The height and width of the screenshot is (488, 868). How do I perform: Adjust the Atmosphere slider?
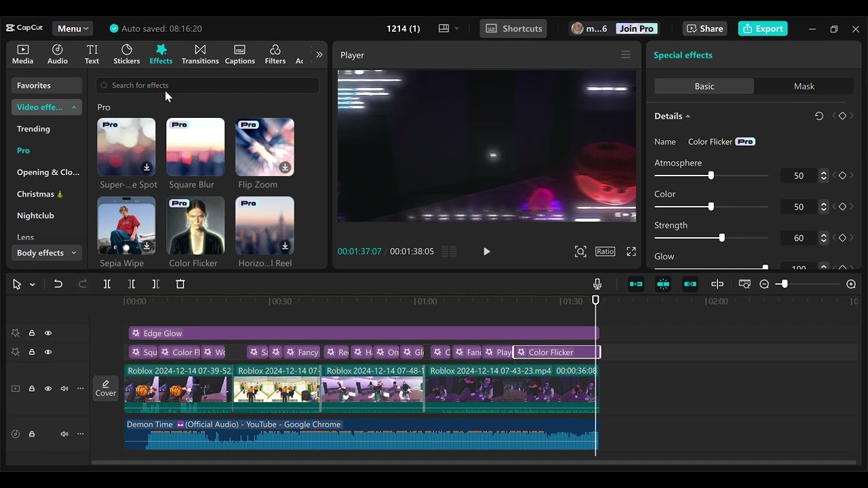[711, 176]
